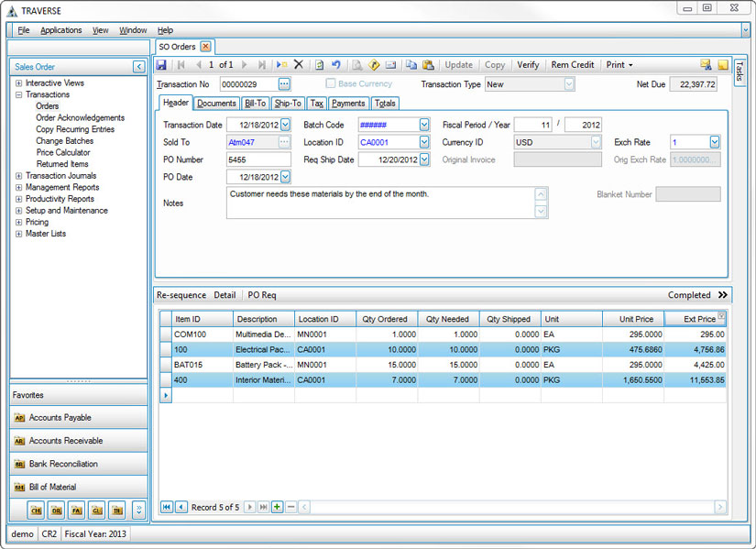The height and width of the screenshot is (549, 756).
Task: Click the GL module folder icon
Action: coord(97,511)
